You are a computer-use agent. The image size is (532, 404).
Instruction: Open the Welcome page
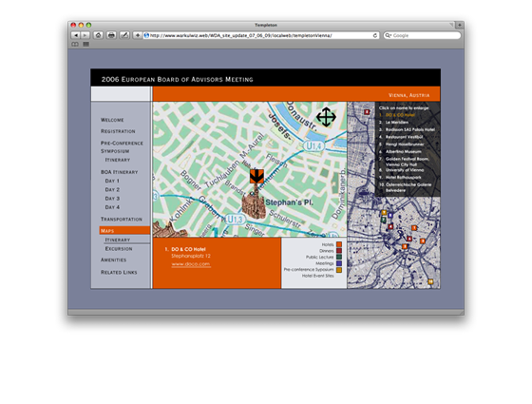pyautogui.click(x=112, y=120)
